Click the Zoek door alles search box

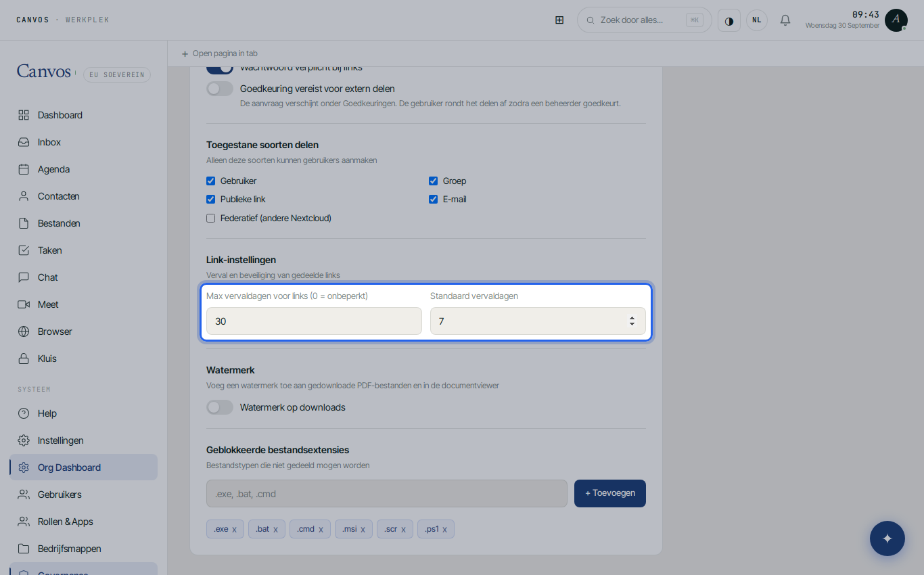click(645, 20)
